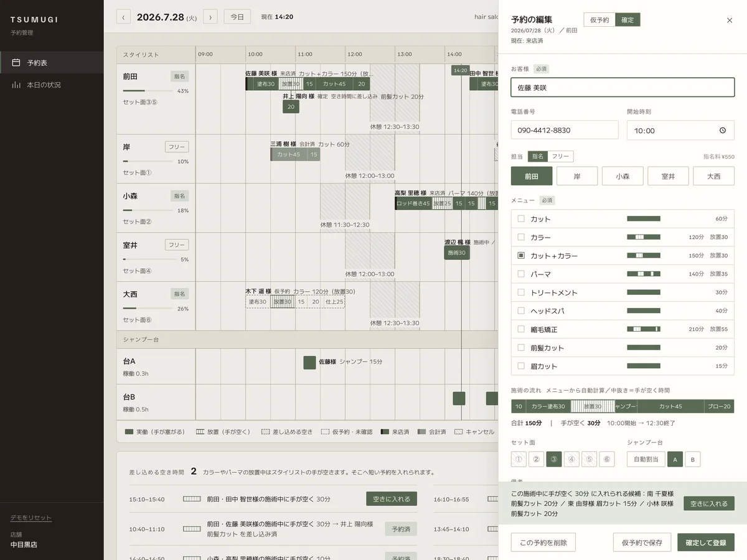The image size is (747, 560).
Task: Select セット面 ③ button
Action: [x=554, y=459]
